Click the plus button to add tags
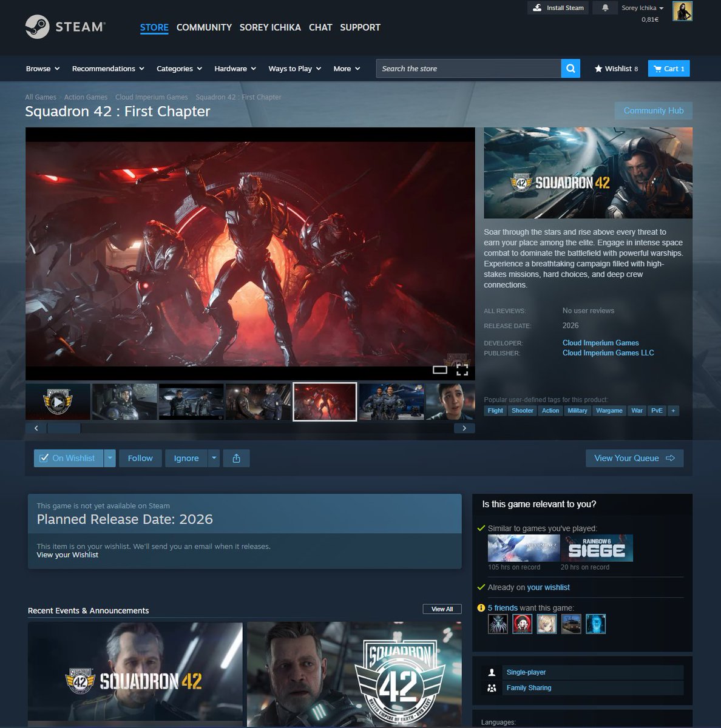Viewport: 721px width, 728px height. [673, 411]
